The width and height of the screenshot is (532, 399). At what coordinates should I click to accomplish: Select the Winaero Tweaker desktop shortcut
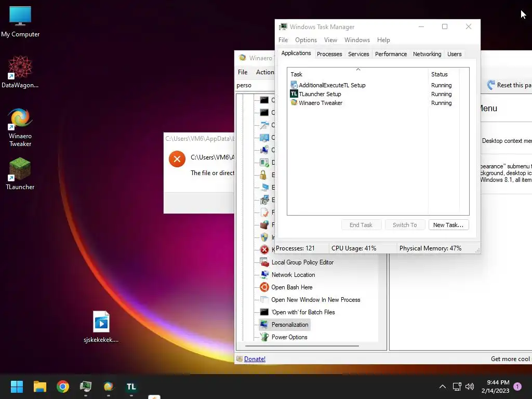(x=20, y=127)
